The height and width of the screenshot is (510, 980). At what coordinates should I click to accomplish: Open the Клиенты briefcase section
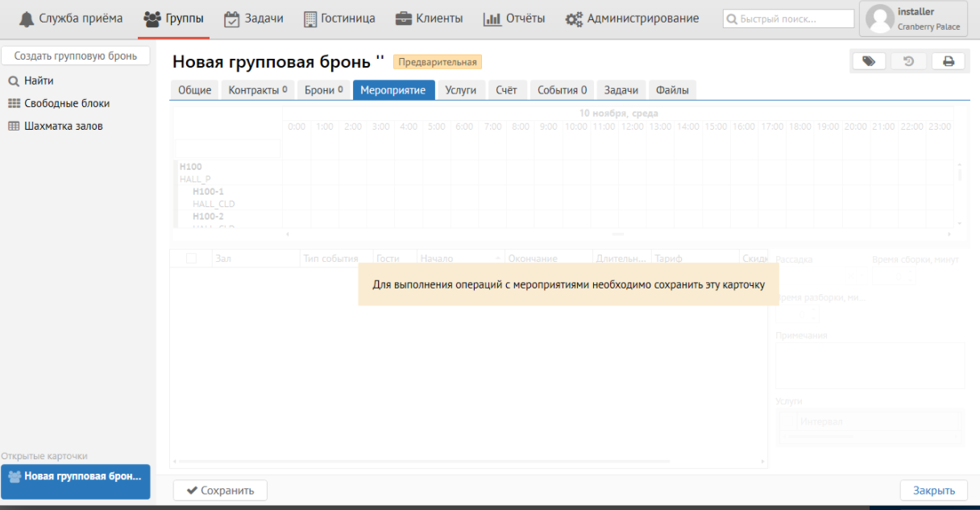(429, 19)
